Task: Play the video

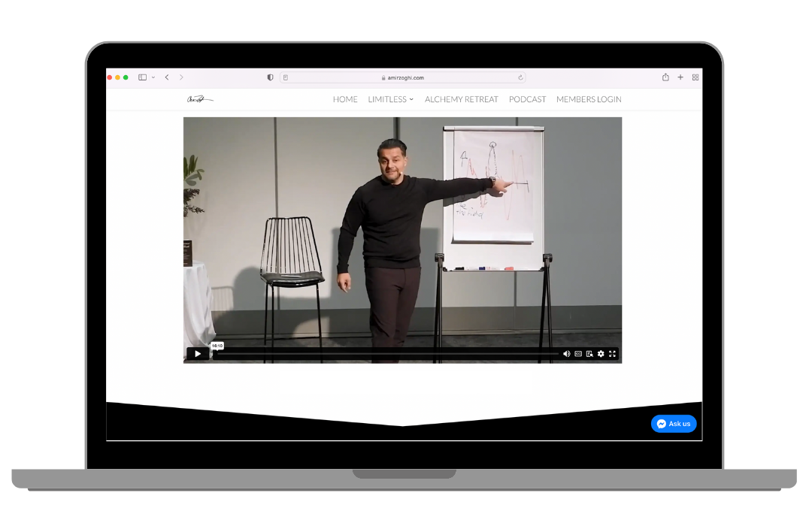Action: pyautogui.click(x=198, y=354)
